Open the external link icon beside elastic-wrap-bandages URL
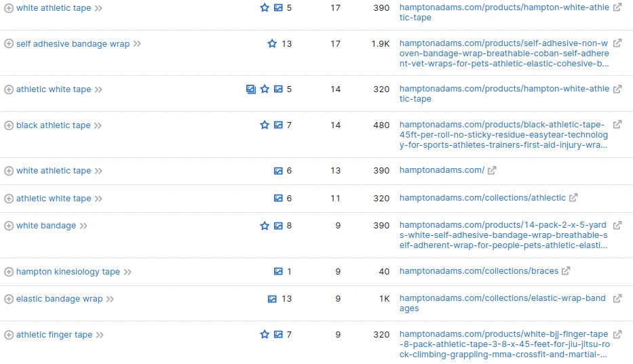This screenshot has width=633, height=364. [x=617, y=299]
